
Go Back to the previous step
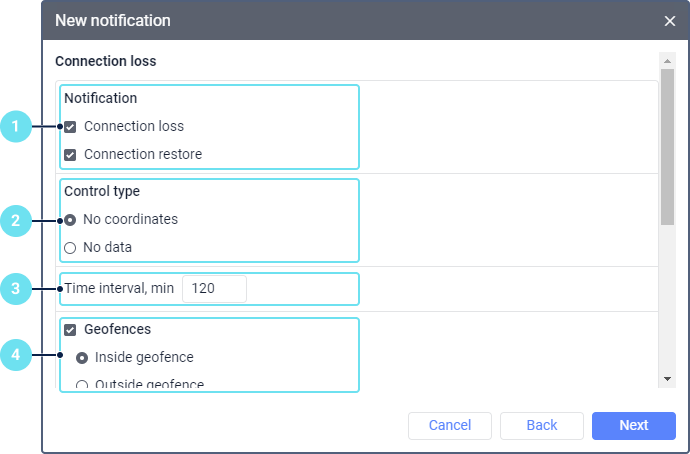pyautogui.click(x=541, y=426)
